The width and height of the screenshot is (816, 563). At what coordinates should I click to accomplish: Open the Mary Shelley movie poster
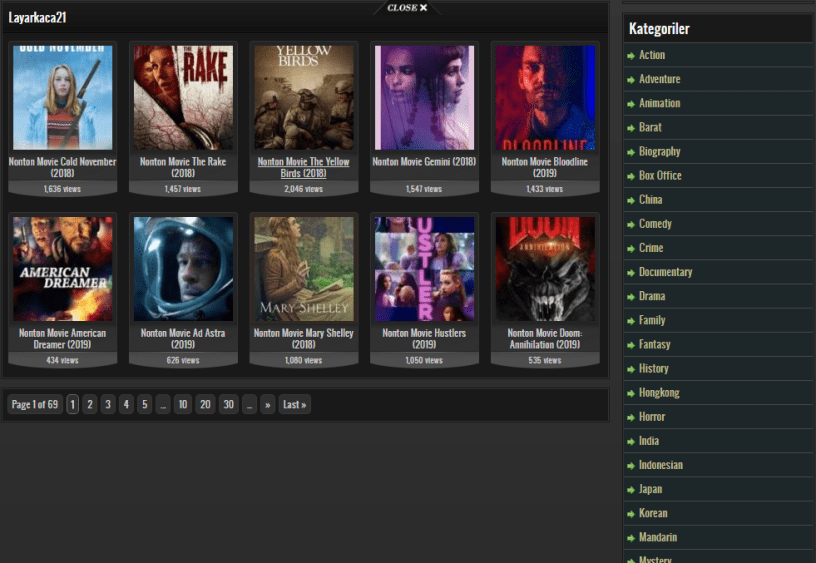[x=304, y=268]
